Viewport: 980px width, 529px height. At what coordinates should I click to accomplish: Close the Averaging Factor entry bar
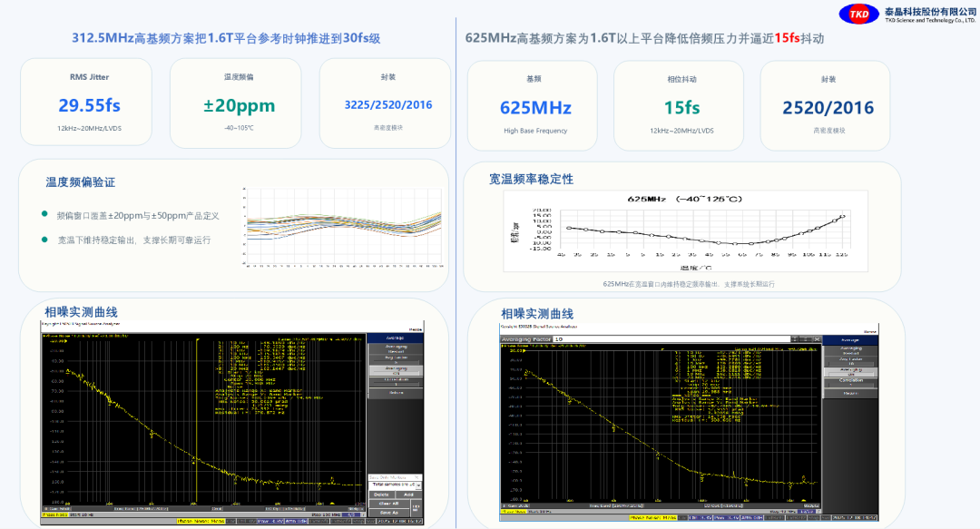pos(817,339)
